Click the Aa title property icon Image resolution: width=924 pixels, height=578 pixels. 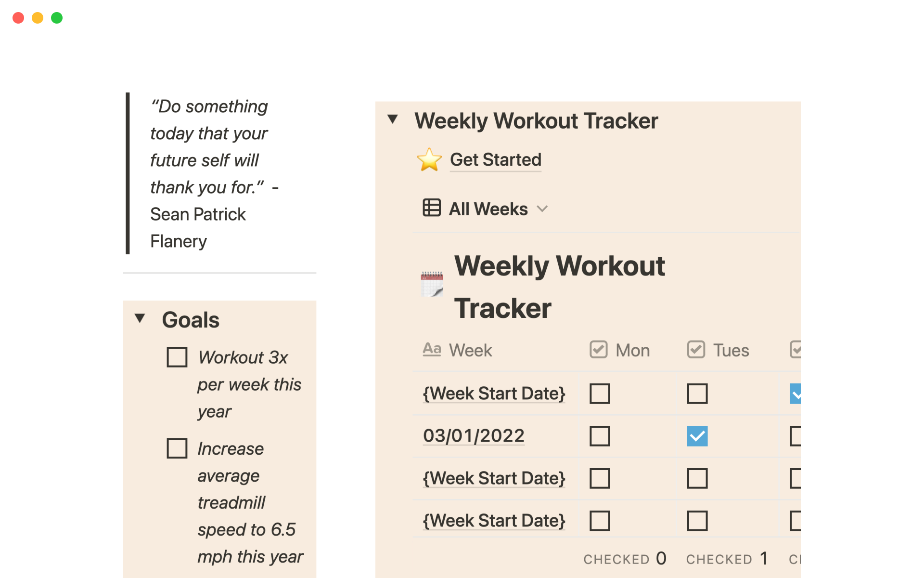(432, 349)
